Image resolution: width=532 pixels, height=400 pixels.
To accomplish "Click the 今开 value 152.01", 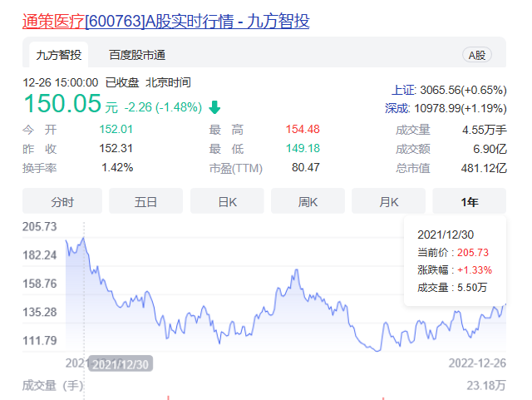I will coord(116,129).
